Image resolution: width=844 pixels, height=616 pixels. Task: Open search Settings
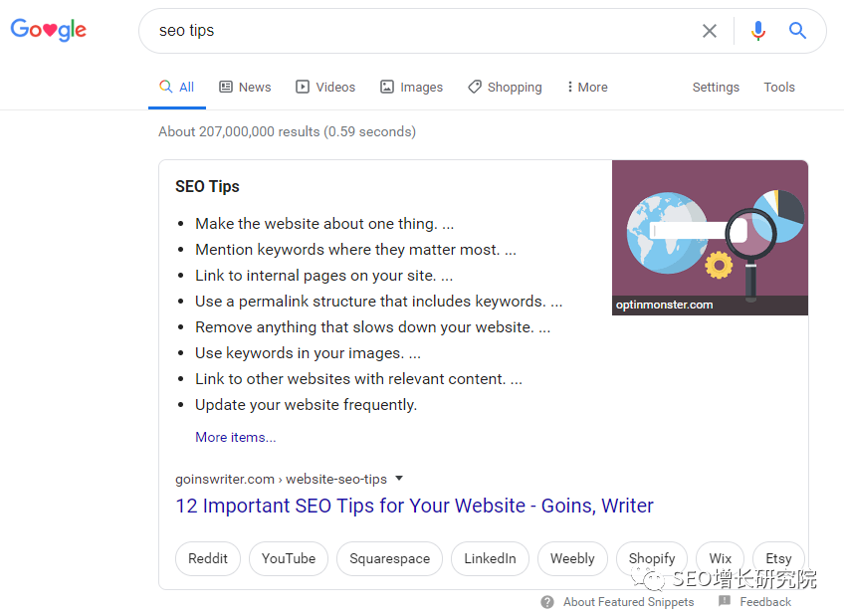point(716,88)
